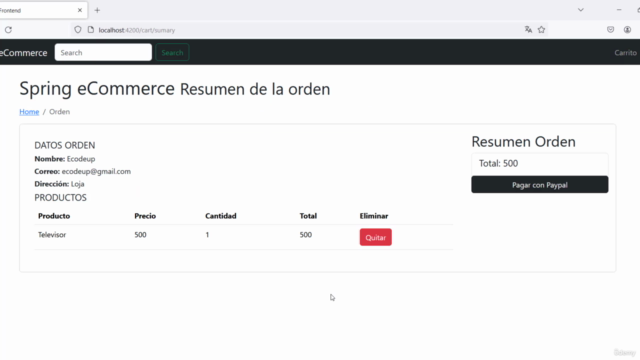Click the Cantidad column header
Image resolution: width=640 pixels, height=360 pixels.
pyautogui.click(x=220, y=216)
